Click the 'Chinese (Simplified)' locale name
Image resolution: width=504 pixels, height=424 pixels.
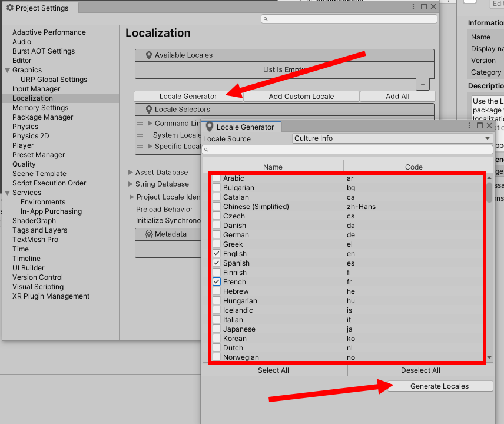pyautogui.click(x=256, y=207)
